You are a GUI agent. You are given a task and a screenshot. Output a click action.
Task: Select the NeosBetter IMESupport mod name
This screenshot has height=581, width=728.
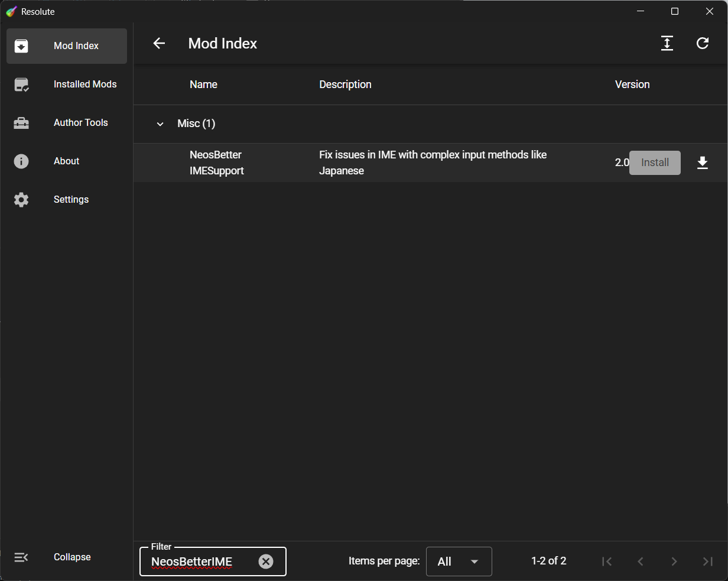217,163
